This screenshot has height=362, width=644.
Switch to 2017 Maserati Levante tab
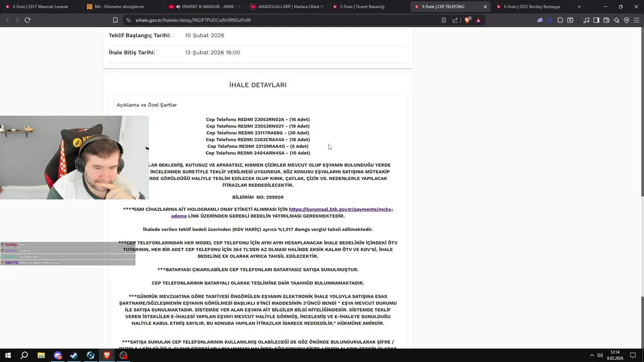[41, 7]
